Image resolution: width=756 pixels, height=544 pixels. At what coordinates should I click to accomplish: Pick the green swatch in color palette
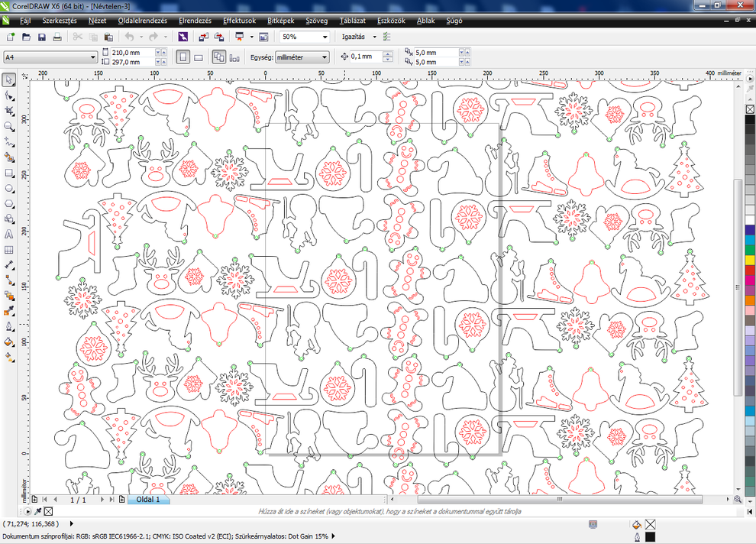pos(750,250)
